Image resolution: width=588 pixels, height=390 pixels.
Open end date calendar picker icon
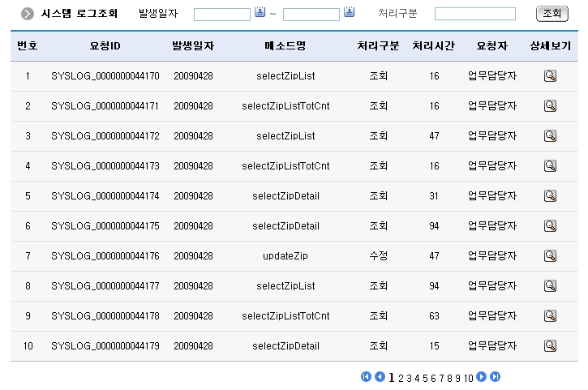point(349,12)
